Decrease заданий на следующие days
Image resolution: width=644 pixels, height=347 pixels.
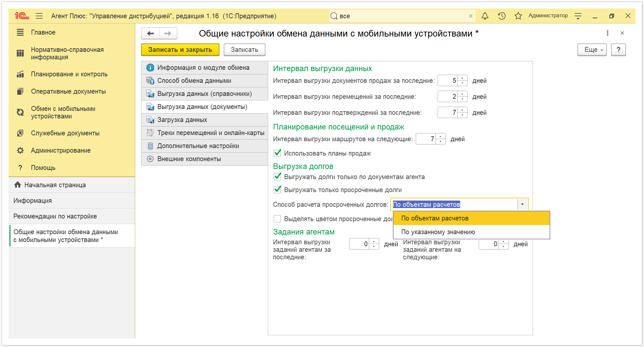click(503, 247)
